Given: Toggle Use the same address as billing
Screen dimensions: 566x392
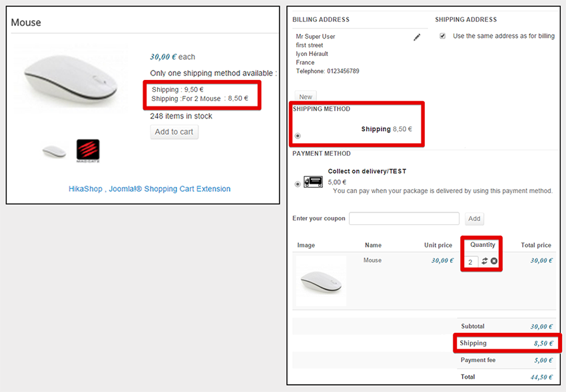Looking at the screenshot, I should pos(442,36).
